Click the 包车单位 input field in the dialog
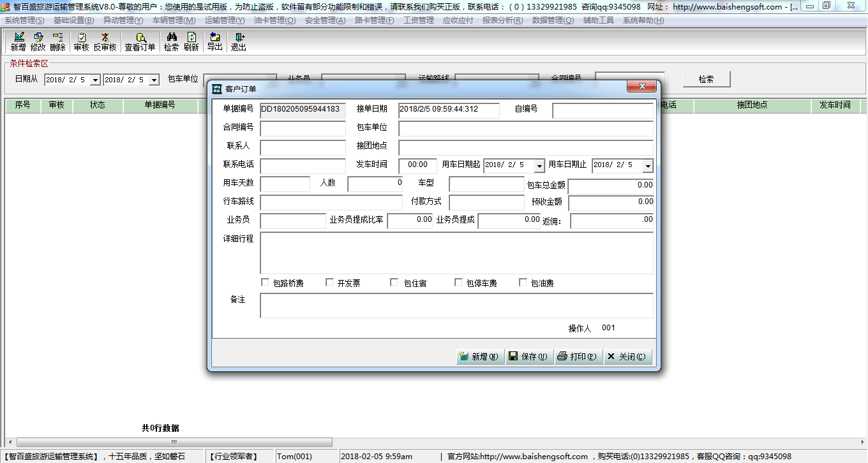Image resolution: width=868 pixels, height=463 pixels. pos(526,129)
